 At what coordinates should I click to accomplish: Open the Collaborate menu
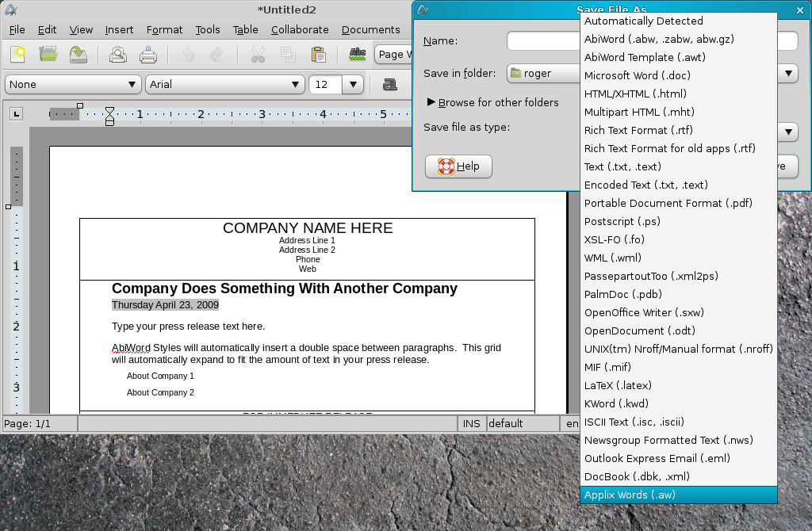pyautogui.click(x=300, y=29)
